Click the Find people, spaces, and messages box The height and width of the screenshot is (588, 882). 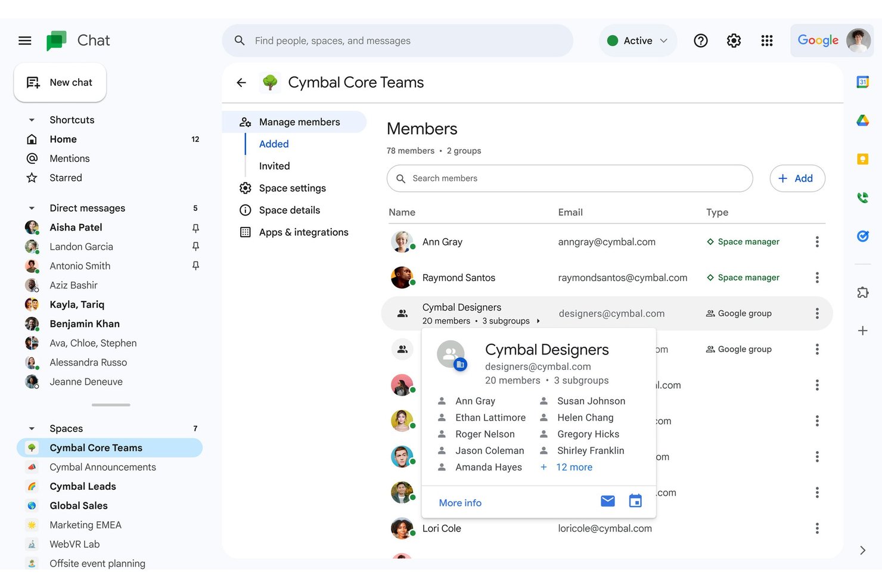(397, 41)
